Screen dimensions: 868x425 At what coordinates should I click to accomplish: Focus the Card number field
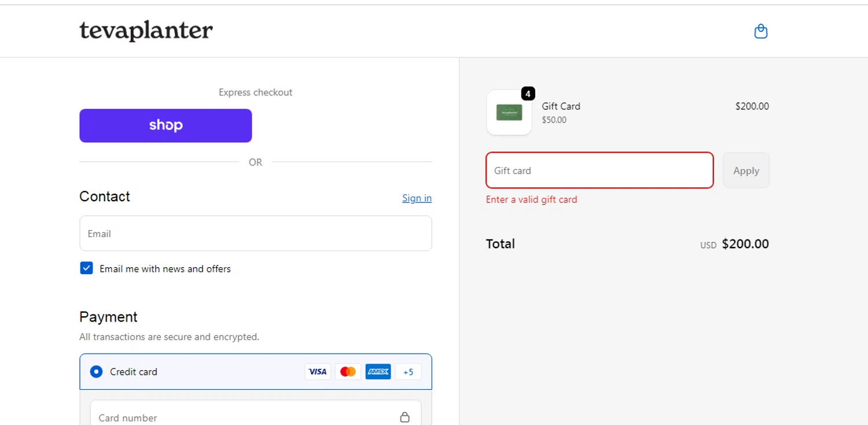coord(255,413)
